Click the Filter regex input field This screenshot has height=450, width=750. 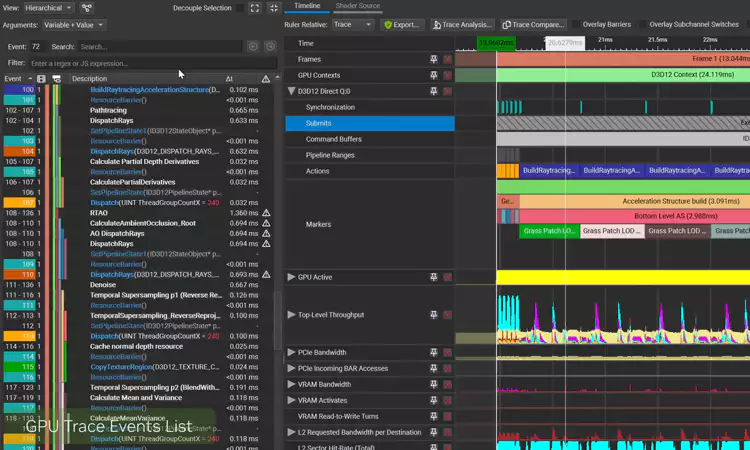[x=153, y=63]
